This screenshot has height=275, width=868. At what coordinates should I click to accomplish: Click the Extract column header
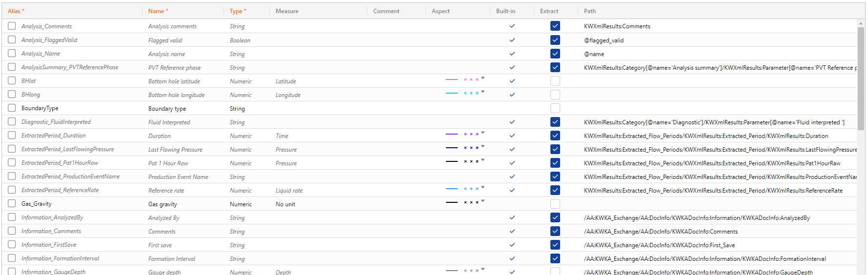pos(549,11)
